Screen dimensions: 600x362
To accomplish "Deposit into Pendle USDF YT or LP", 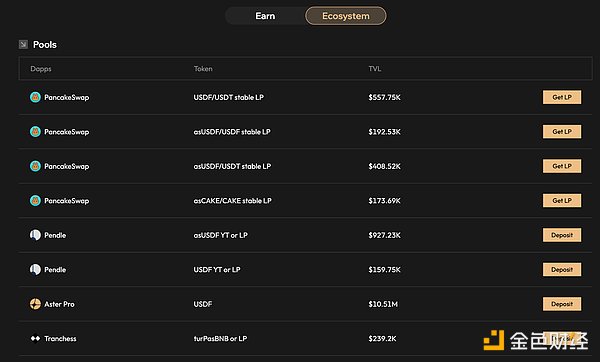I will pos(562,269).
